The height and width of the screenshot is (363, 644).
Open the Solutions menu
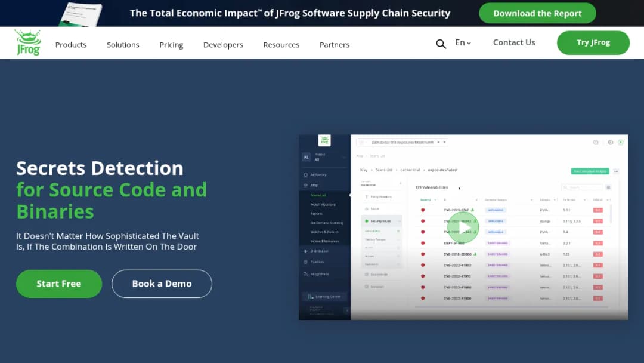pyautogui.click(x=123, y=45)
